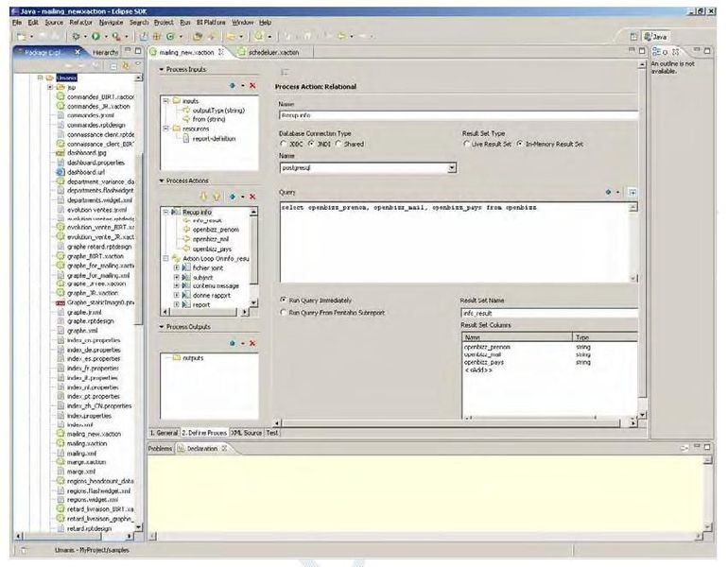The height and width of the screenshot is (567, 728).
Task: Delete selected action with red X in Process Actions
Action: (x=252, y=196)
